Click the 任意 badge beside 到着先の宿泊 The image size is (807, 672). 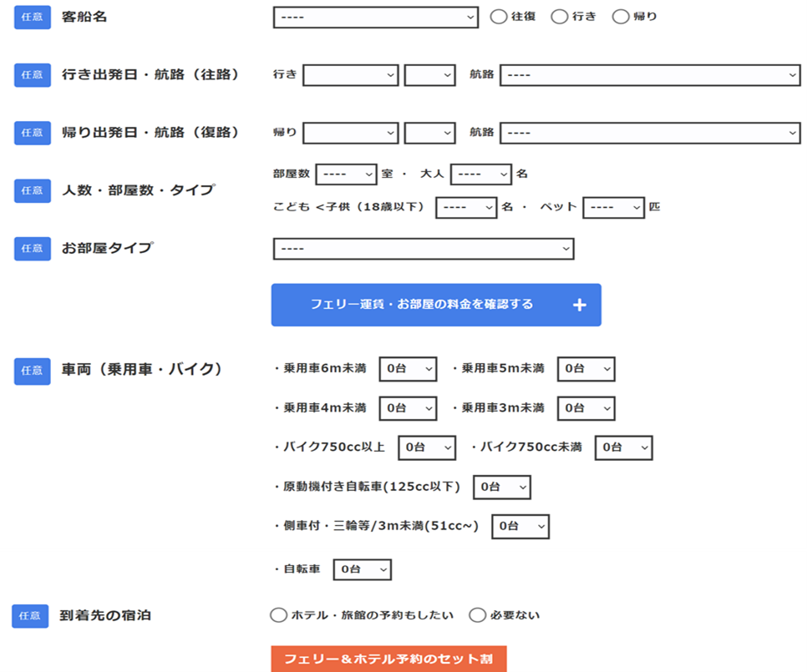30,616
